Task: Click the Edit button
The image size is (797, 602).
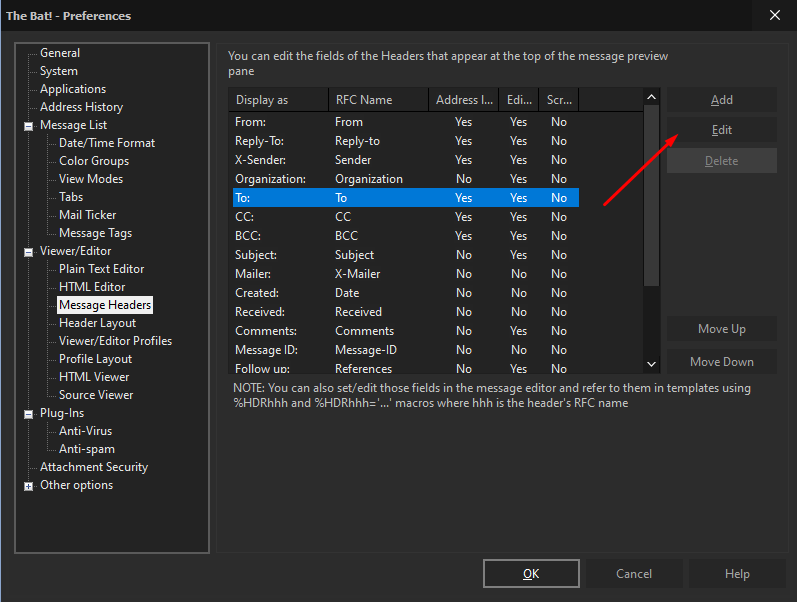Action: [721, 130]
